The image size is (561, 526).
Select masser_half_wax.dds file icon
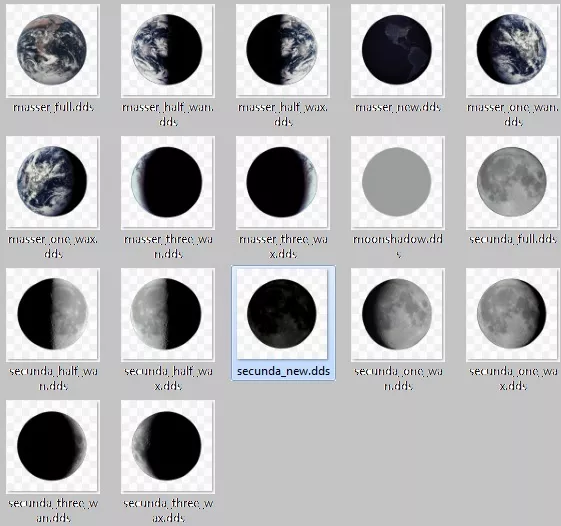(x=283, y=50)
